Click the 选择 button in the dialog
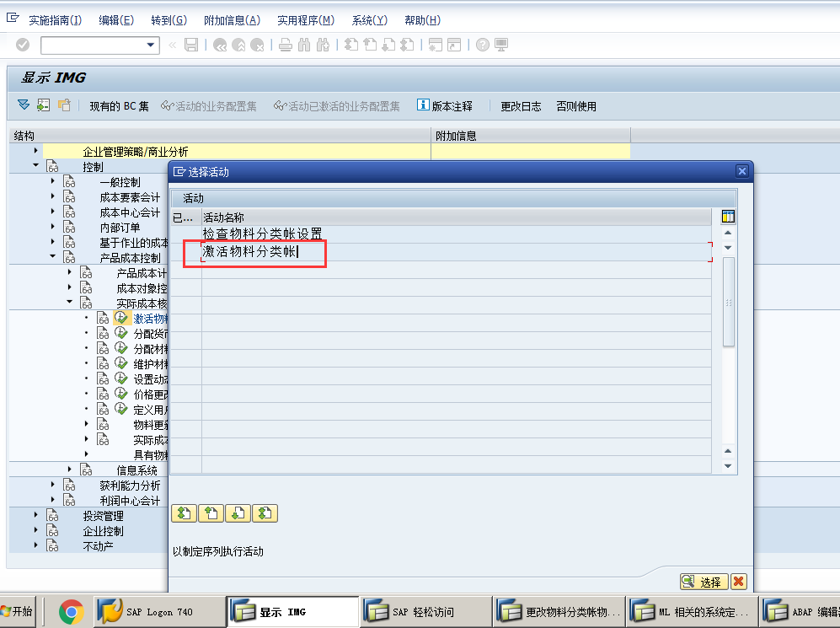 704,582
